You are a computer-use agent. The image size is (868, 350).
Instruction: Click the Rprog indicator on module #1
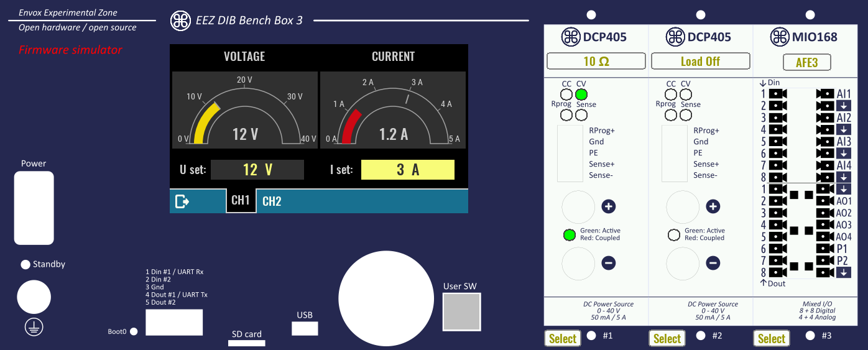click(x=566, y=115)
